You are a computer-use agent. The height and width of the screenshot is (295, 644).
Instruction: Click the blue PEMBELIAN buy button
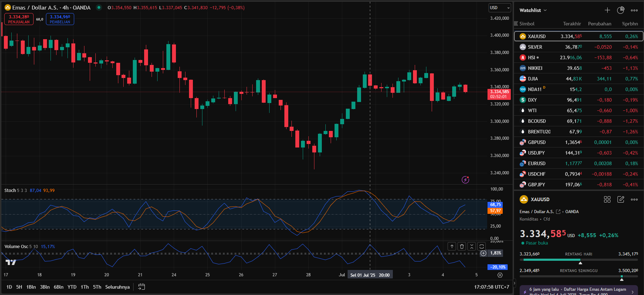60,19
